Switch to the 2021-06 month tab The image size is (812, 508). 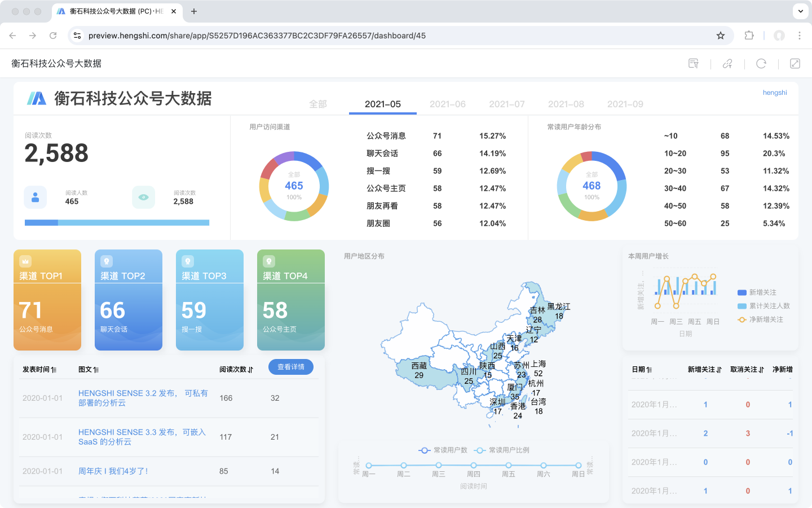pos(447,104)
